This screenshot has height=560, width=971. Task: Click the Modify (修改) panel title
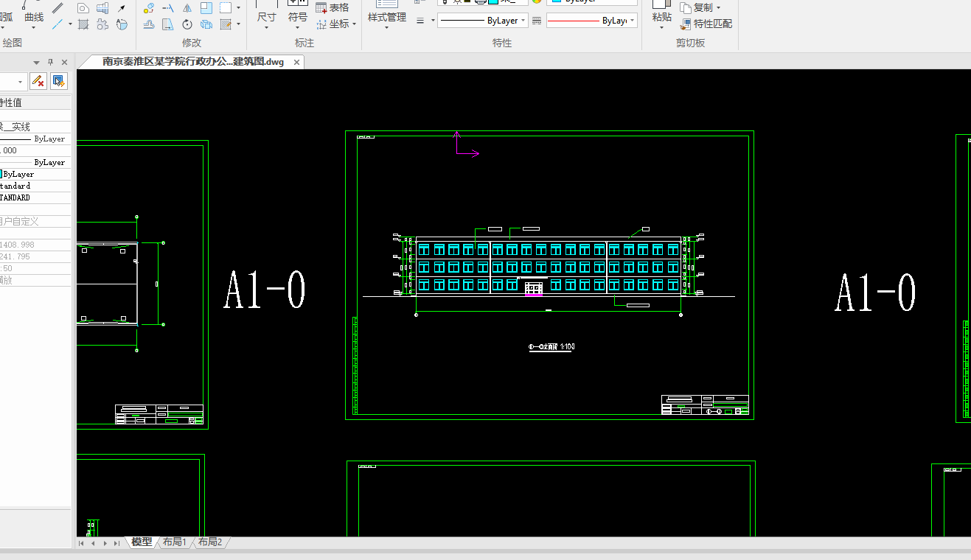pos(192,43)
